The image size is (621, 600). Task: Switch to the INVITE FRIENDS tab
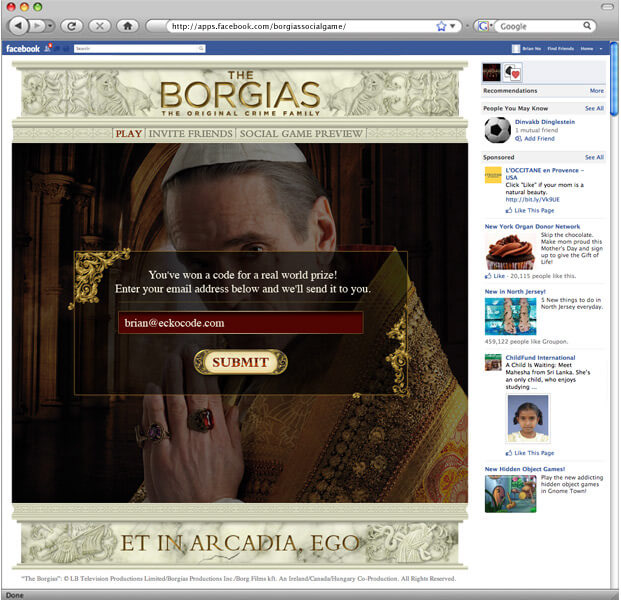(190, 133)
